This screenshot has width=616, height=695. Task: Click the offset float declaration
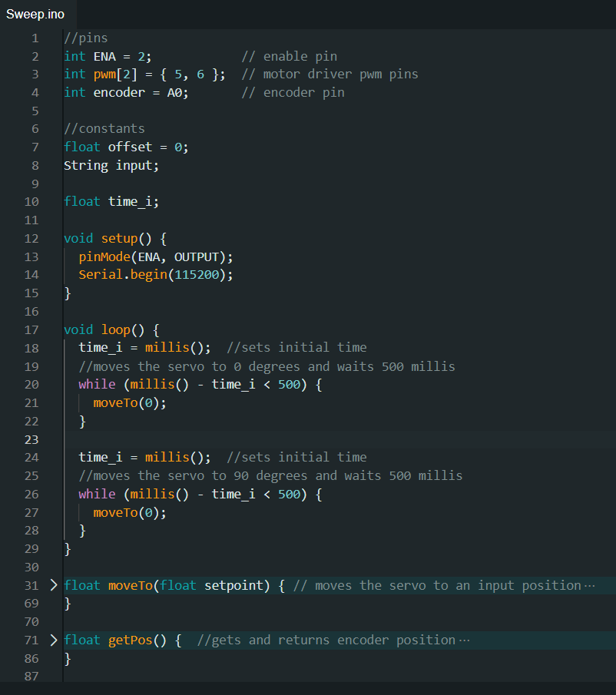click(x=129, y=146)
